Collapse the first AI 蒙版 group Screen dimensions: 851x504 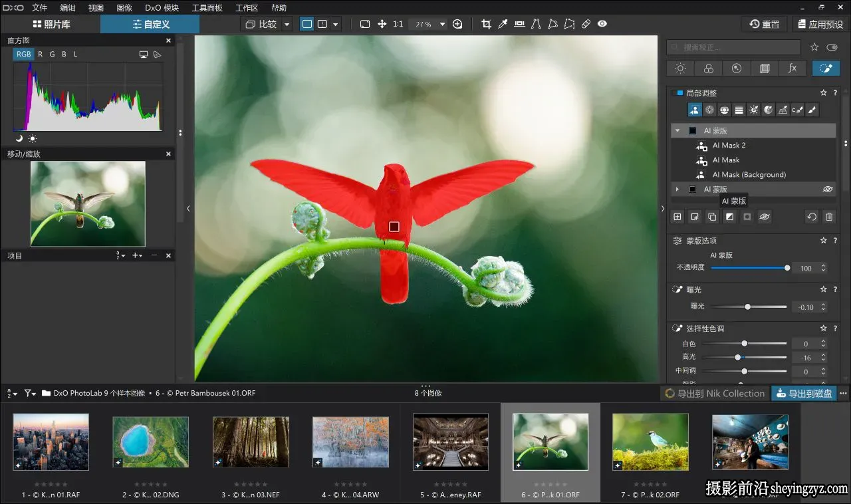pos(677,131)
